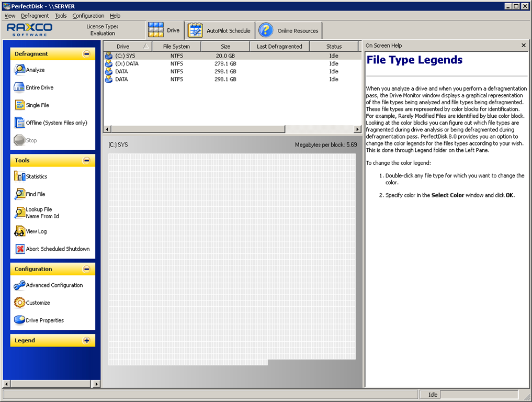Select the (C:) SYS drive name

tap(125, 55)
